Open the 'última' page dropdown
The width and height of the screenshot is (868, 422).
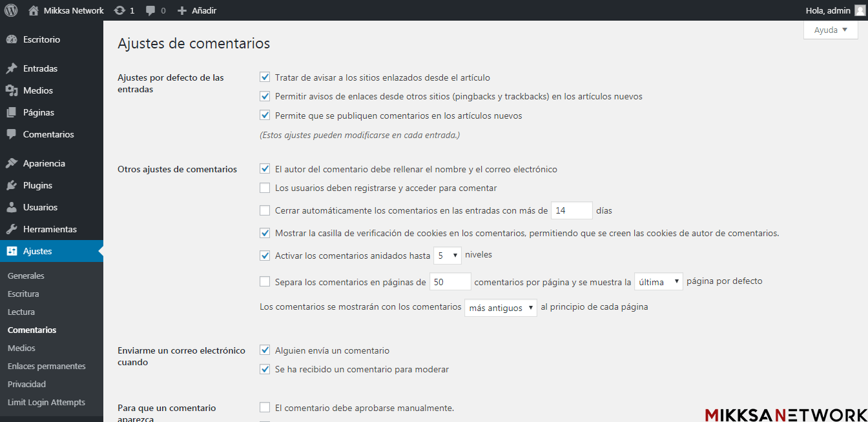point(658,281)
